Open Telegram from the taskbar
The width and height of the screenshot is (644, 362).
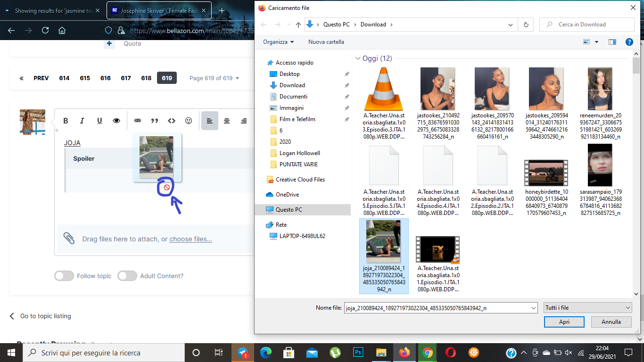(243, 353)
